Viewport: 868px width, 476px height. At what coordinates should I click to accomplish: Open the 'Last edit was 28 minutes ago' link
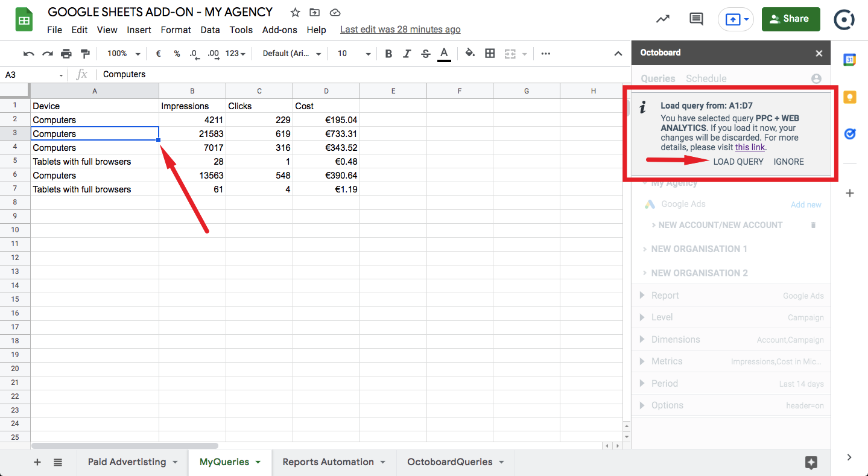(x=400, y=30)
